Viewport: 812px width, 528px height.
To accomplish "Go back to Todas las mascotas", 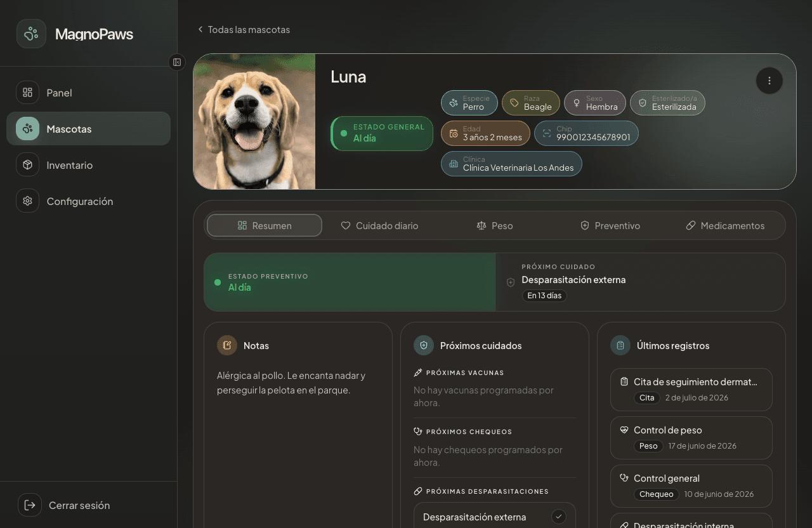I will [x=244, y=30].
